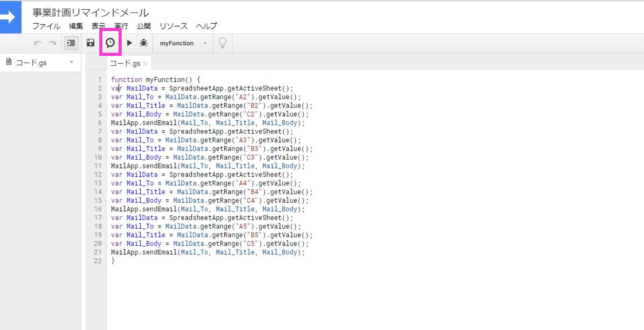
Task: Click the "C4" range string on line 15
Action: 251,200
